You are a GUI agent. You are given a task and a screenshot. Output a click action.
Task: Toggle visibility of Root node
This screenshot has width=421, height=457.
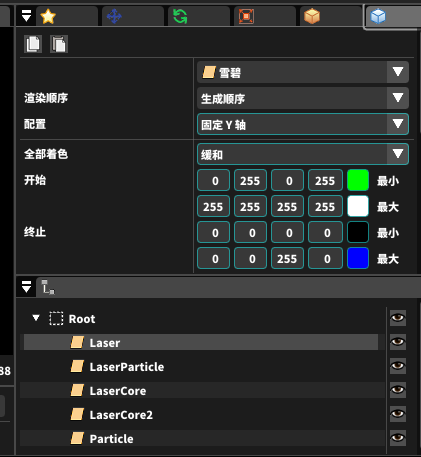click(x=398, y=318)
